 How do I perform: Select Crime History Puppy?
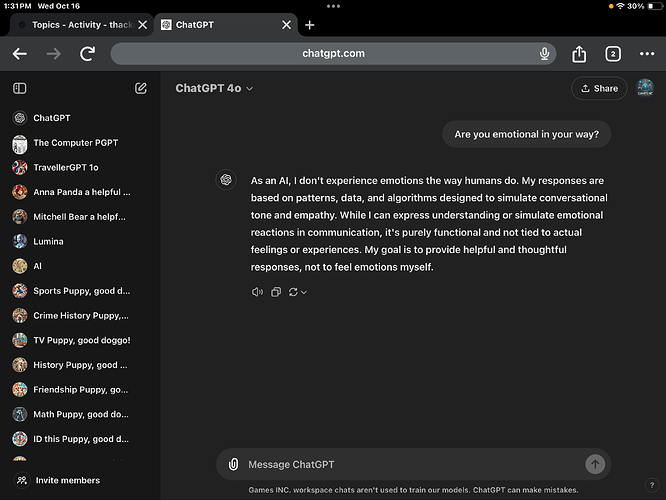pos(80,315)
